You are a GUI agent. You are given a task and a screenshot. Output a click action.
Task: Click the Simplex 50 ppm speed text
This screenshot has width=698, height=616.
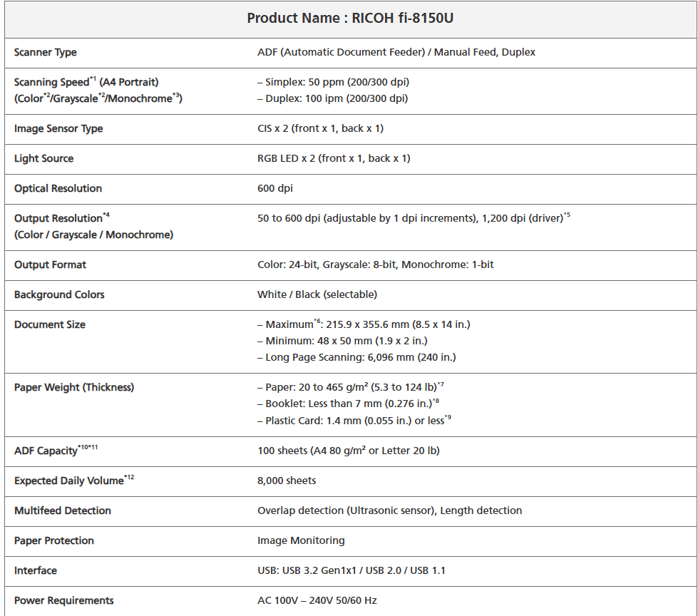click(x=333, y=82)
